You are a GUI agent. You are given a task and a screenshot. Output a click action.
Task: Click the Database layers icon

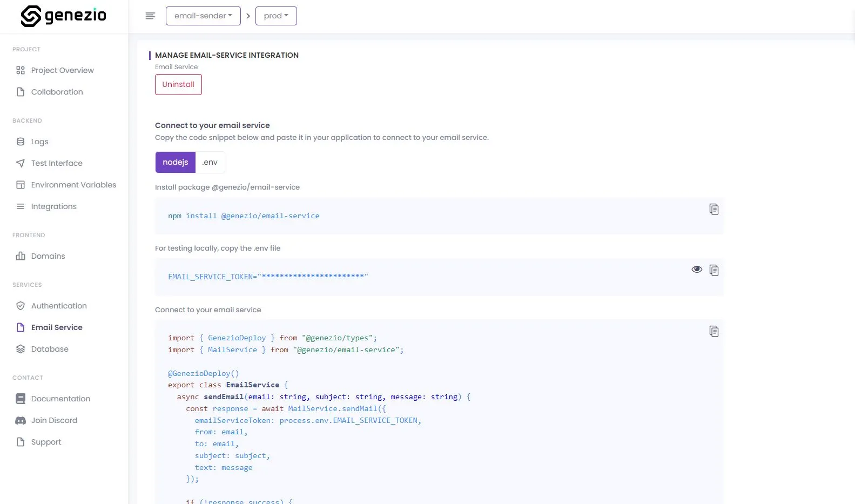[x=21, y=349]
